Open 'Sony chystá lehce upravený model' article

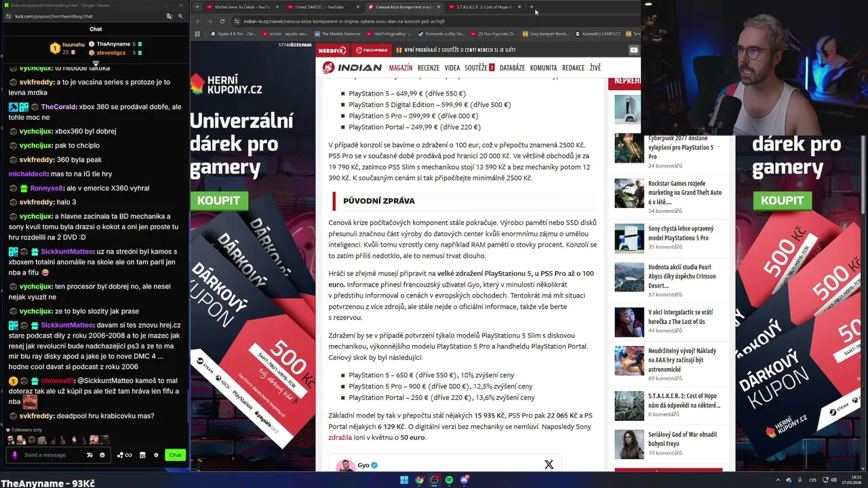(681, 233)
